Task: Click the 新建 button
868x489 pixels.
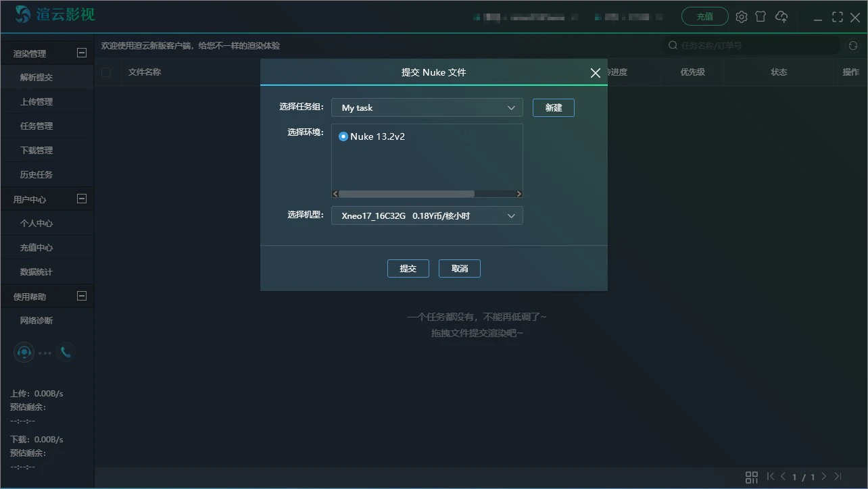Action: [x=554, y=107]
